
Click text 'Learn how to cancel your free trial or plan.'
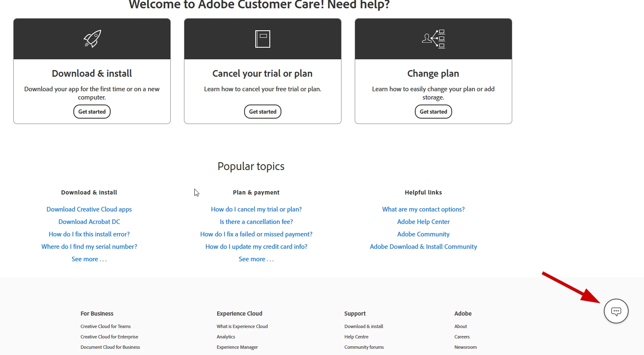point(263,89)
